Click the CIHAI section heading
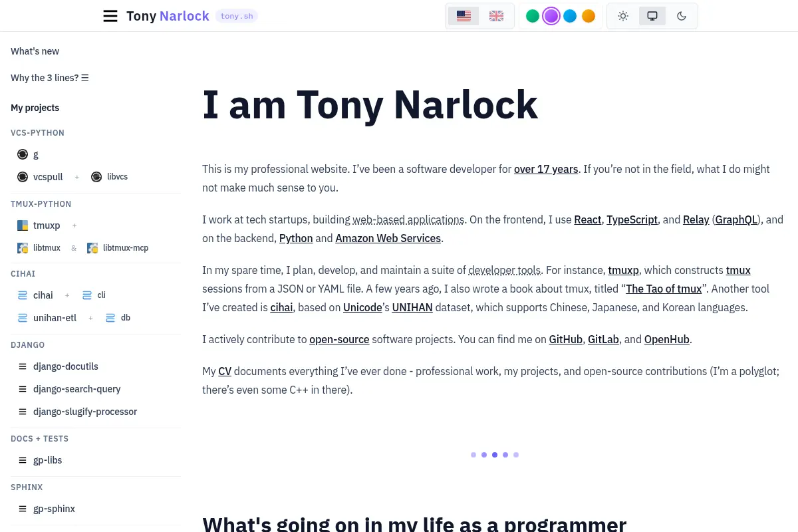 23,274
